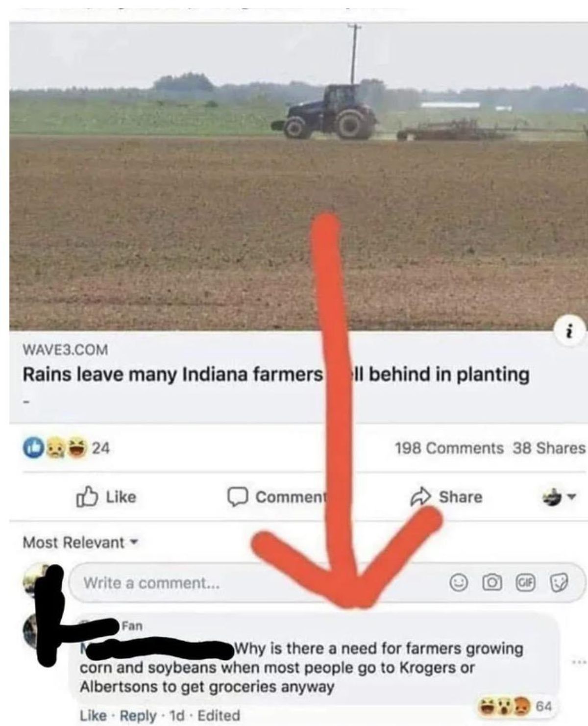
Task: Expand the Most Relevant sort dropdown
Action: (81, 543)
